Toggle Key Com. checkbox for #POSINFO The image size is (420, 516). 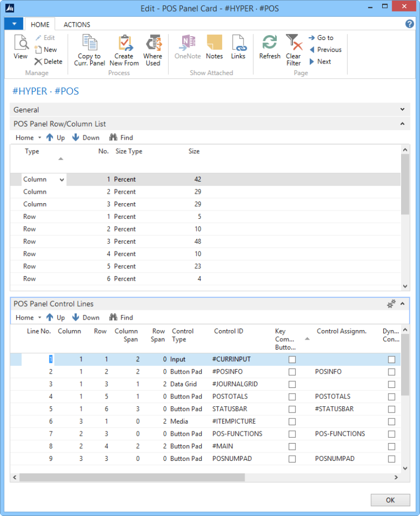tap(292, 372)
